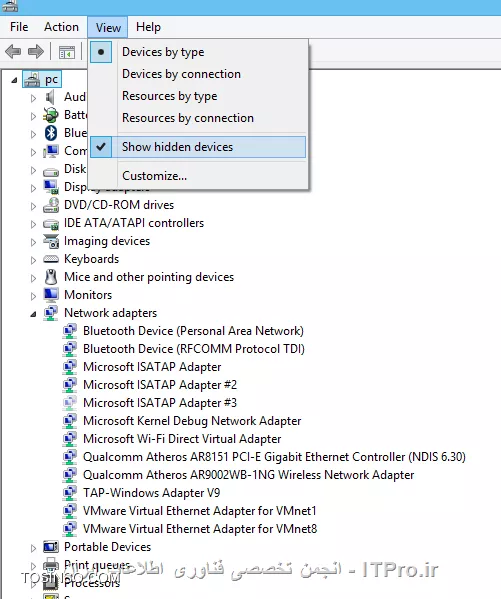Viewport: 501px width, 599px height.
Task: Click icon of Microsoft Kernel Debug Network Adapter
Action: click(x=70, y=421)
